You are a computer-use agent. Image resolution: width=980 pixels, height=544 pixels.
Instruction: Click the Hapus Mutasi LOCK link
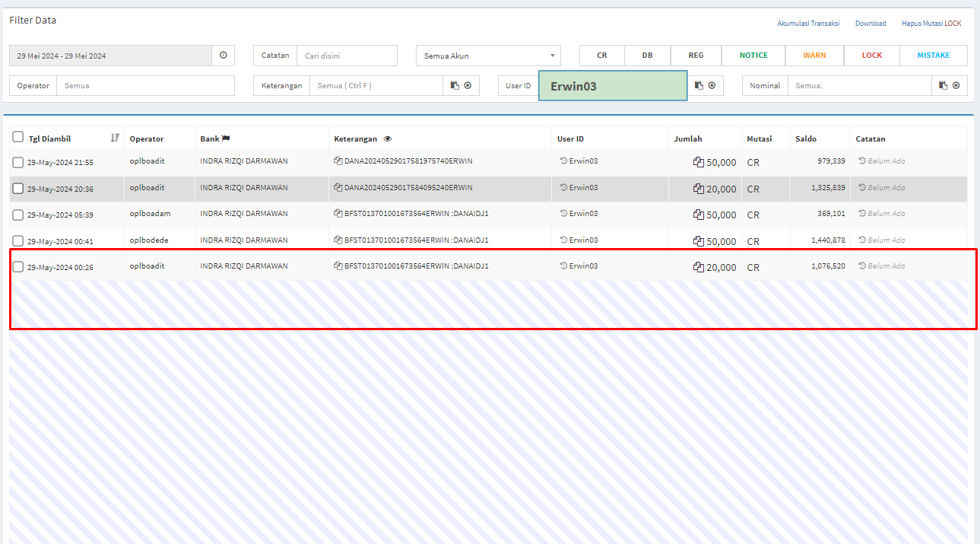pos(931,24)
